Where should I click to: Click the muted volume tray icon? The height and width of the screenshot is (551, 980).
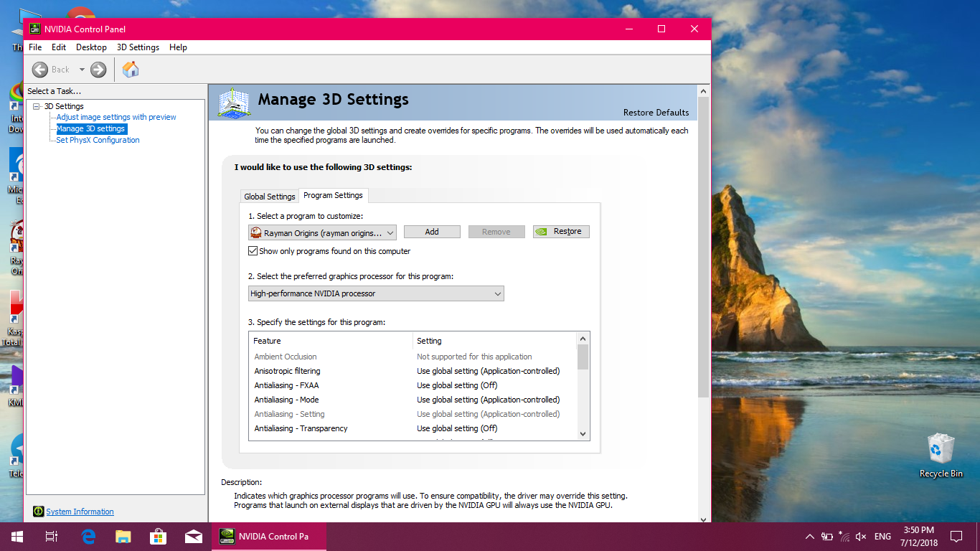coord(862,536)
